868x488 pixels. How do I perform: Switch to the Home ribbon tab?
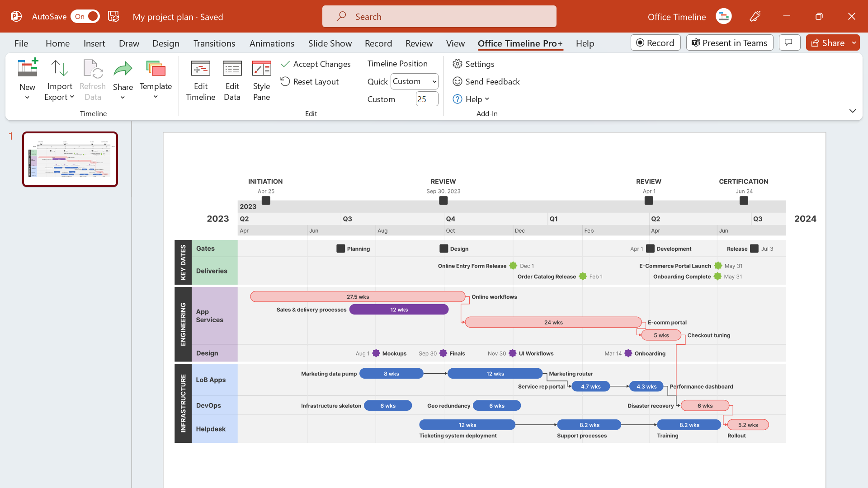tap(57, 43)
